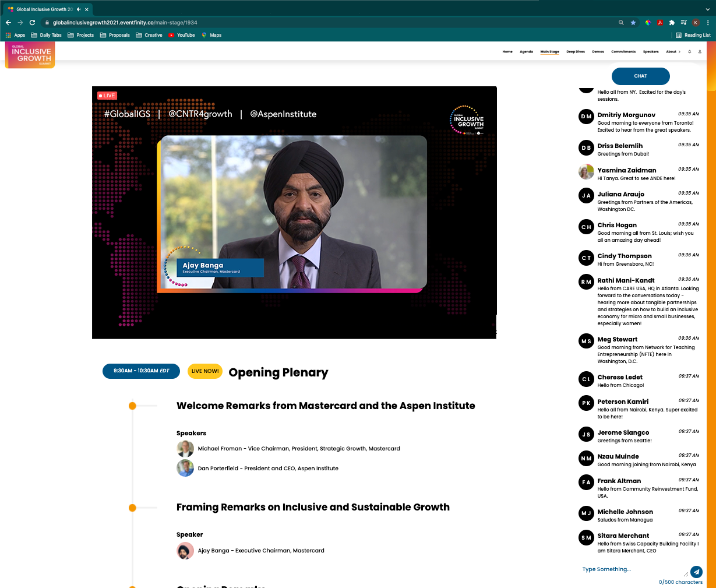Click the Peterson Kamiri chat name
The height and width of the screenshot is (588, 716).
[x=623, y=402]
